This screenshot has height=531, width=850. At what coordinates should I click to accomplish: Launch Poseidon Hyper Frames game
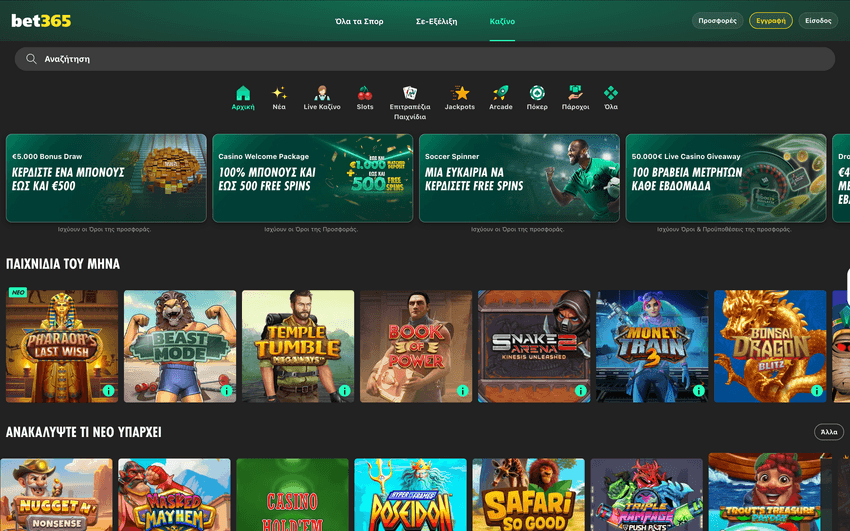coord(410,495)
